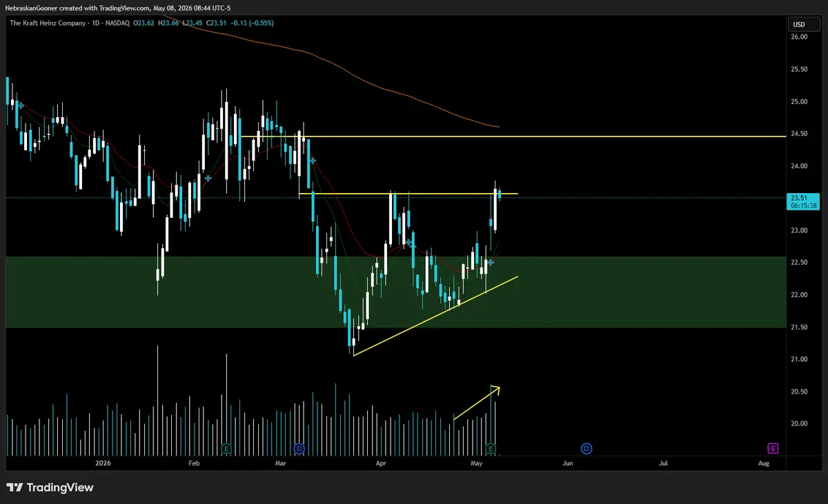Click the 21.50 price axis label

(x=799, y=327)
